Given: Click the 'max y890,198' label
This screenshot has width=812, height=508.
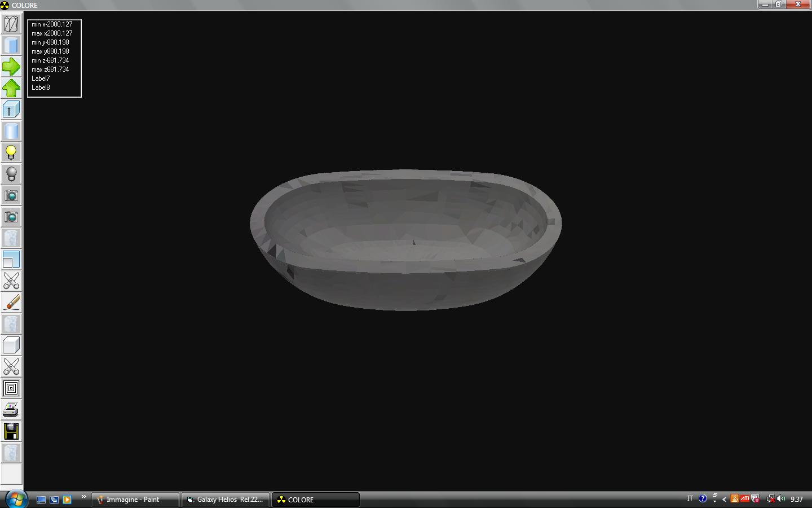Looking at the screenshot, I should click(50, 51).
